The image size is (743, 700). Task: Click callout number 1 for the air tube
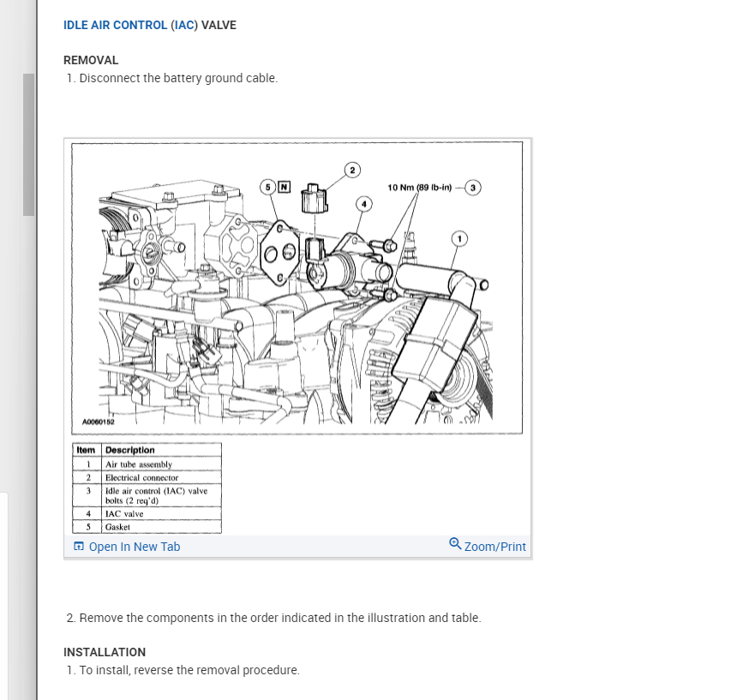click(459, 239)
